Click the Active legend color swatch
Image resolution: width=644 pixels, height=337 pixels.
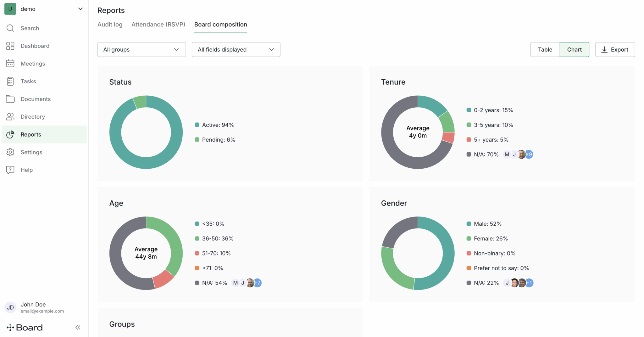(x=197, y=125)
